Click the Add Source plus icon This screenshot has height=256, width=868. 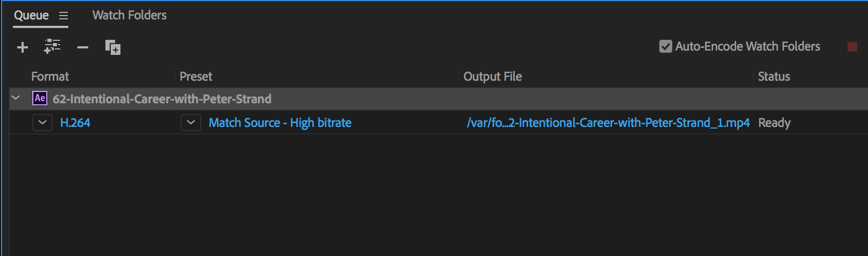click(23, 47)
